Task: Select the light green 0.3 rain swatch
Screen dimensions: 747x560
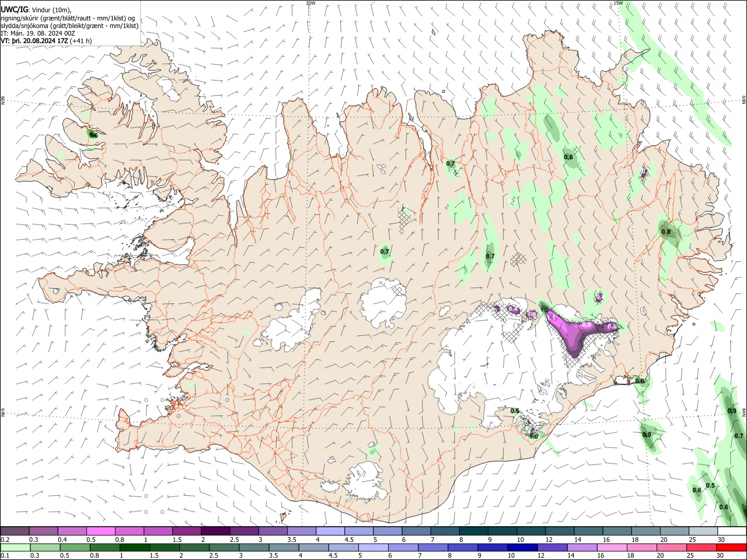Action: 45,547
